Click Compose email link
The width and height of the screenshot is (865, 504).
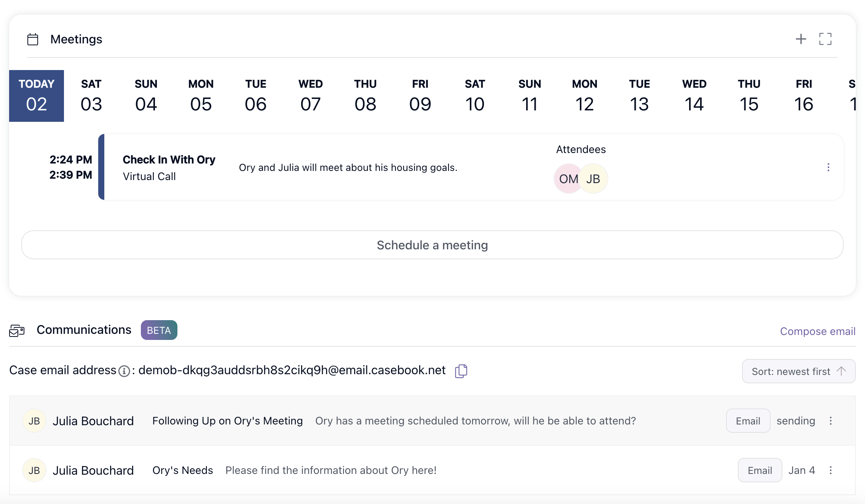(817, 331)
